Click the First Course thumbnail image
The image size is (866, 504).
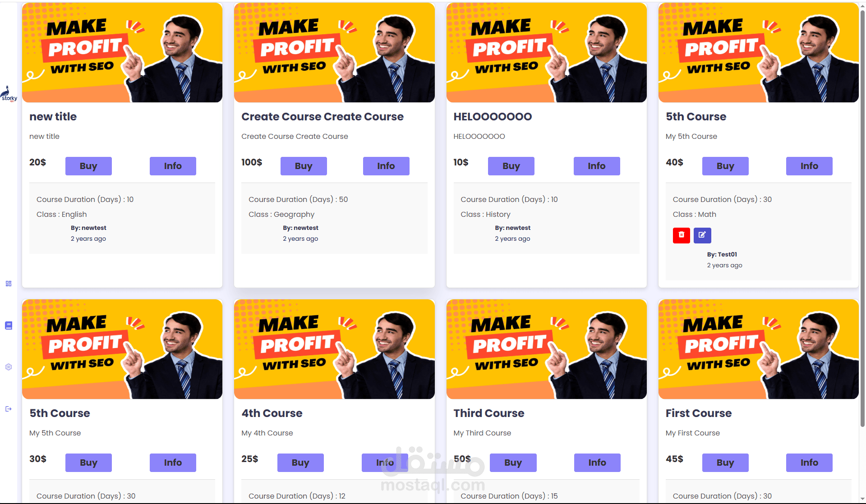pyautogui.click(x=758, y=349)
